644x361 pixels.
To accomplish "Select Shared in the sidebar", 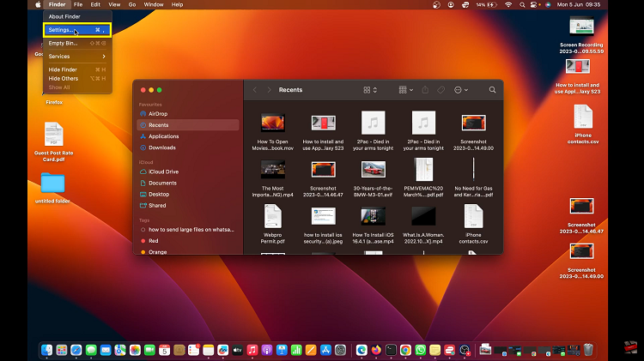I will tap(188, 206).
